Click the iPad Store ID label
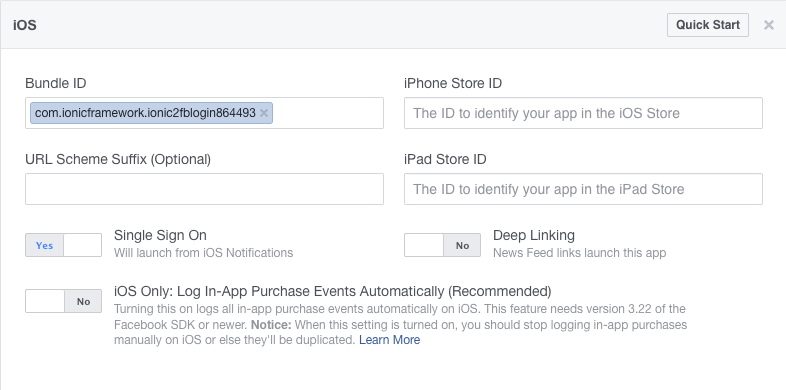 click(x=445, y=159)
